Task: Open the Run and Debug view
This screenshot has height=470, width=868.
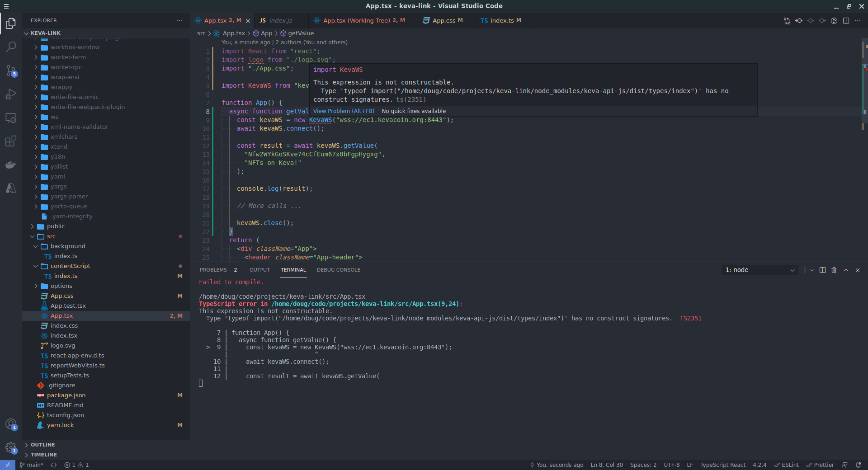Action: 11,94
